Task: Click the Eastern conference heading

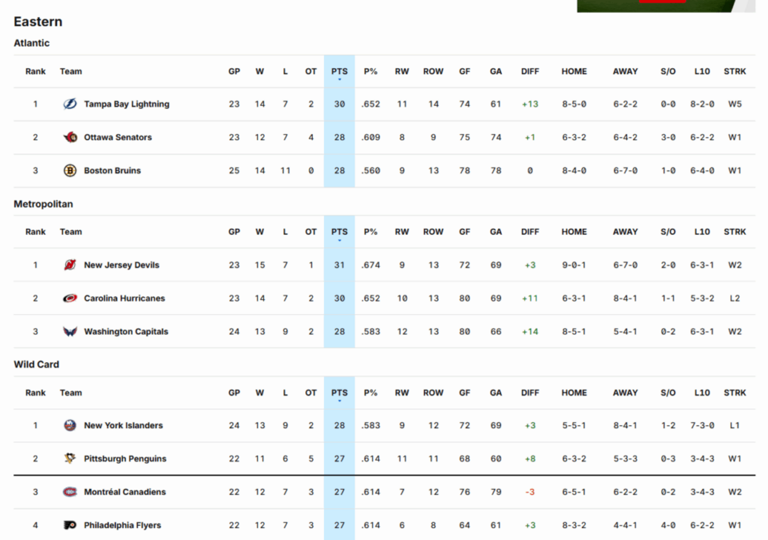Action: pyautogui.click(x=38, y=22)
